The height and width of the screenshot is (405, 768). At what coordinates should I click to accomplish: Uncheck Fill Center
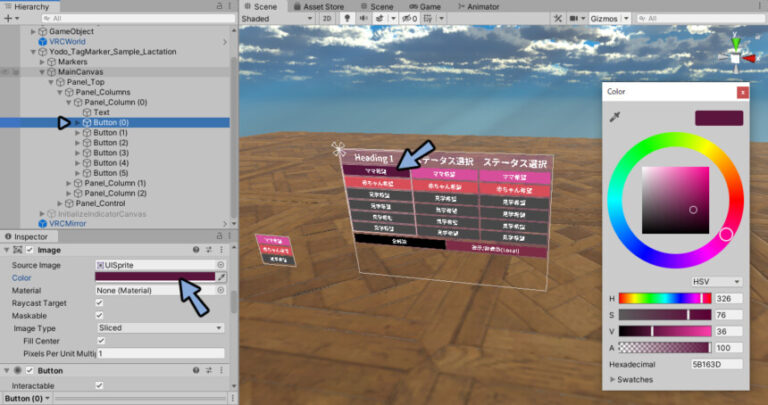point(101,340)
